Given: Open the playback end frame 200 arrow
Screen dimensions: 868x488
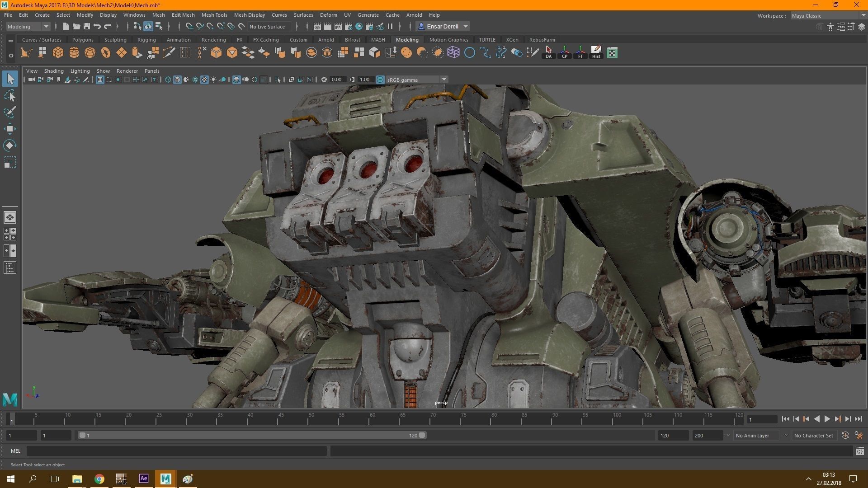Looking at the screenshot, I should click(727, 435).
